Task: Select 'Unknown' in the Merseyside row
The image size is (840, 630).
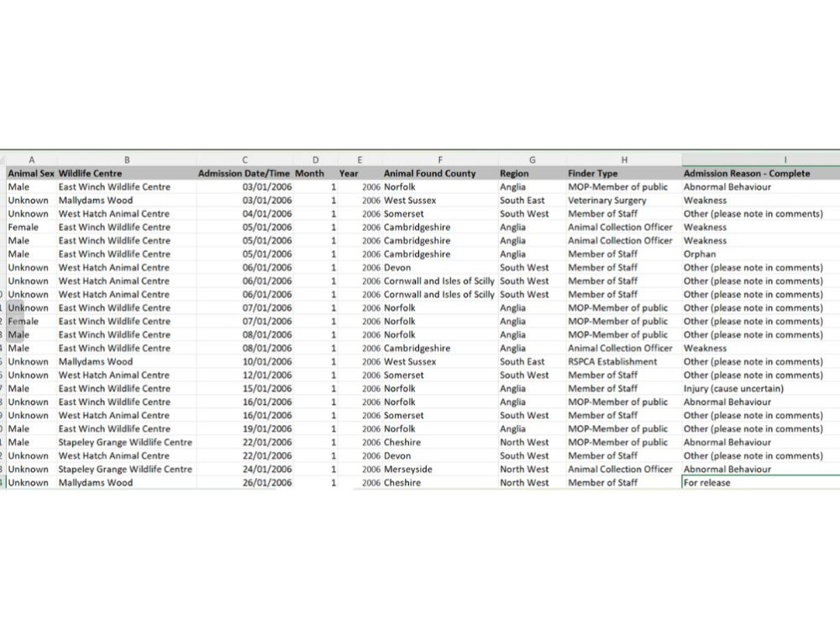Action: [x=31, y=470]
